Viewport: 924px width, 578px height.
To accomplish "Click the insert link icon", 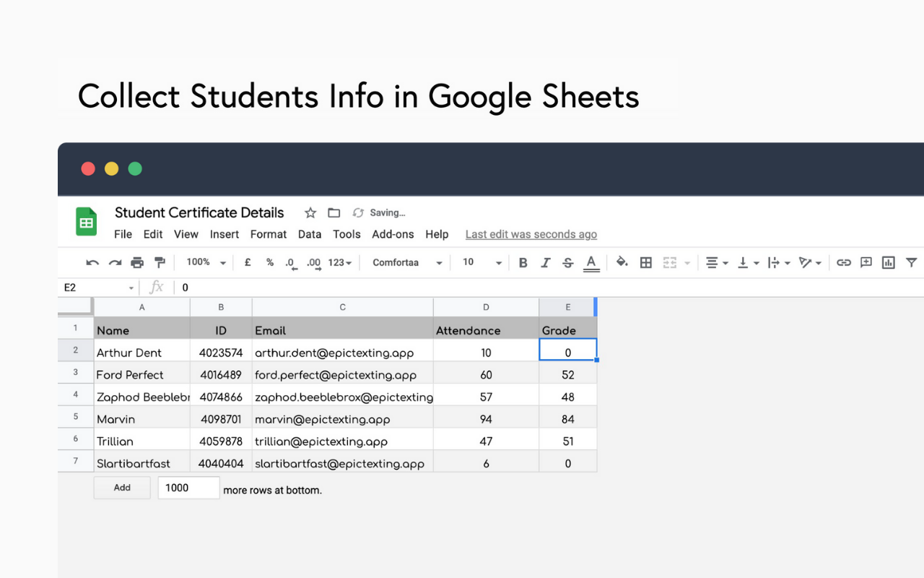I will (x=843, y=263).
